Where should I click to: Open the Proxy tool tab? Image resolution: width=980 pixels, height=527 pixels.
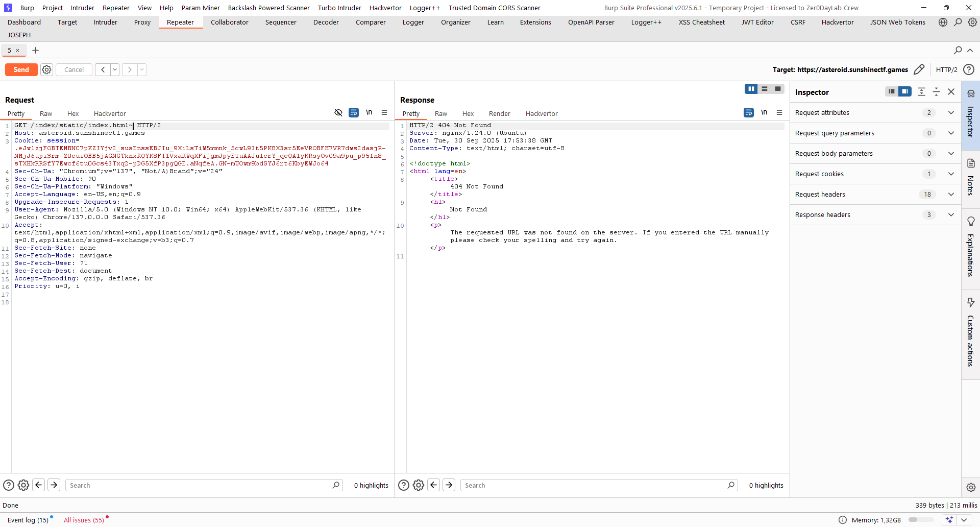[142, 22]
